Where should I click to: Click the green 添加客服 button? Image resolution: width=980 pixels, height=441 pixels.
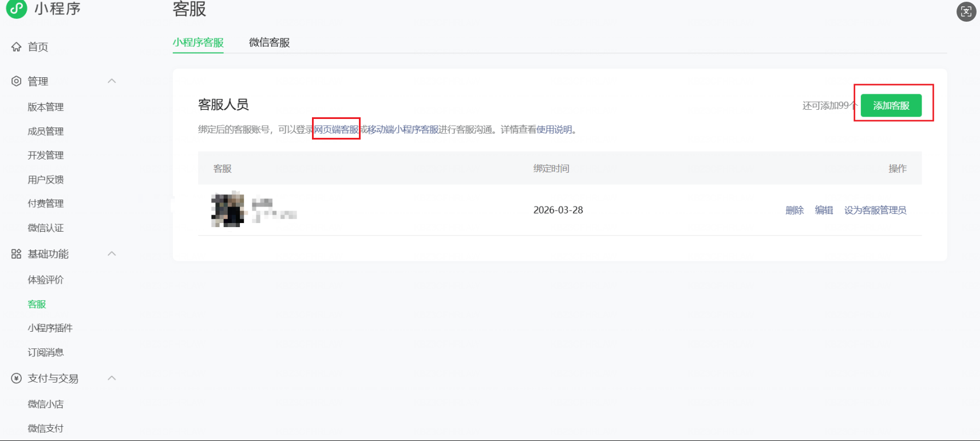click(891, 106)
